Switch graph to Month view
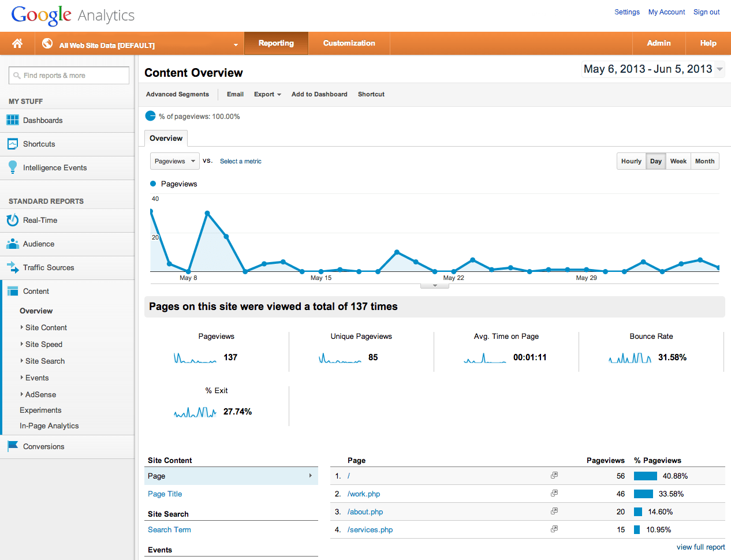The image size is (731, 560). tap(704, 161)
